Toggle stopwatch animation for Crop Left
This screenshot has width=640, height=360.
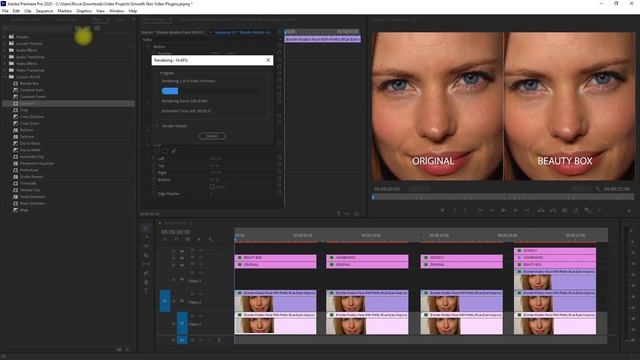(x=154, y=158)
